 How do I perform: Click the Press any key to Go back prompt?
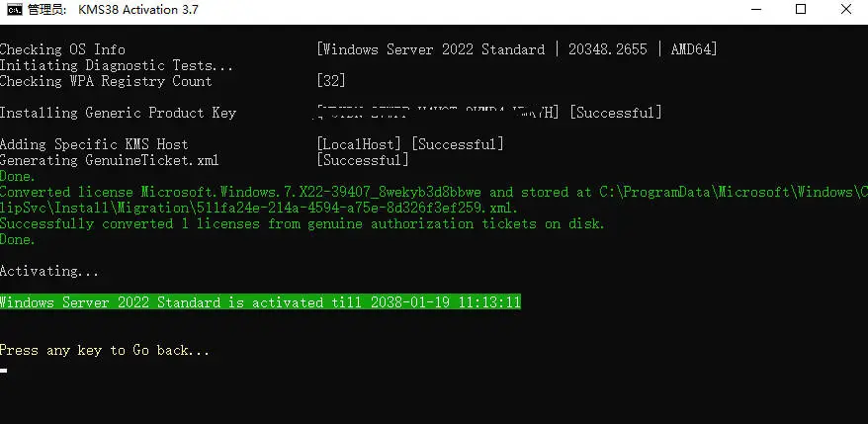point(105,350)
